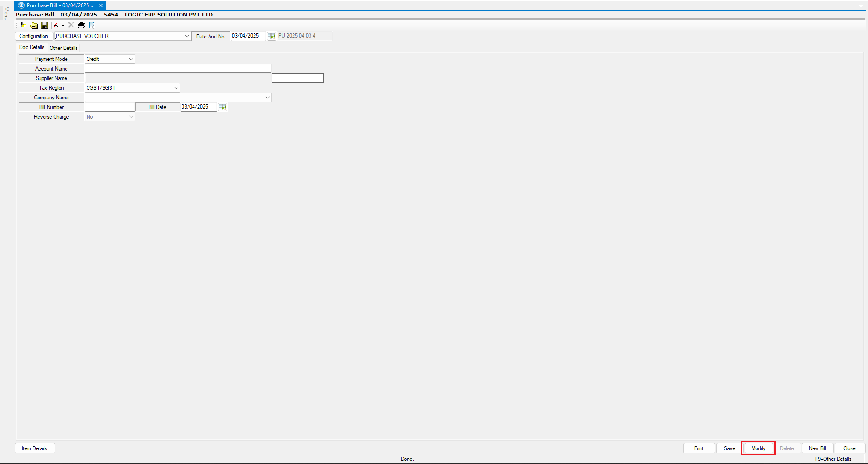Close the Purchase Bill tab
This screenshot has width=868, height=464.
point(101,5)
